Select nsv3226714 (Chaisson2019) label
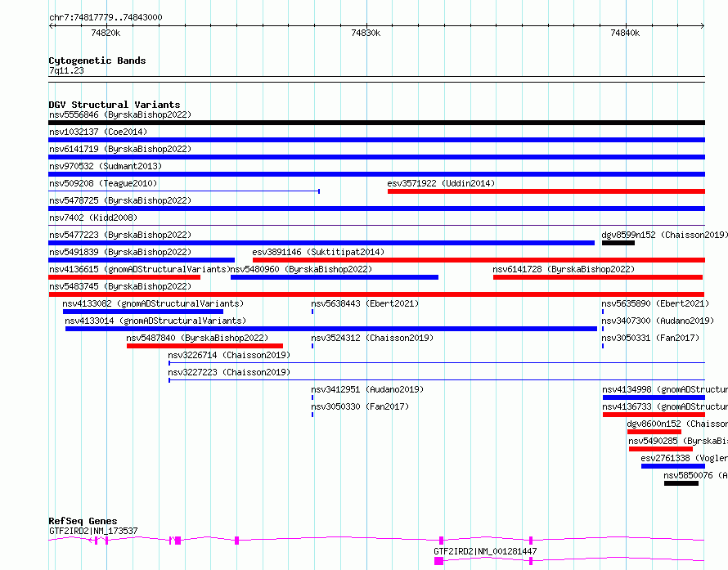Screen dimensions: 728x570 click(229, 355)
